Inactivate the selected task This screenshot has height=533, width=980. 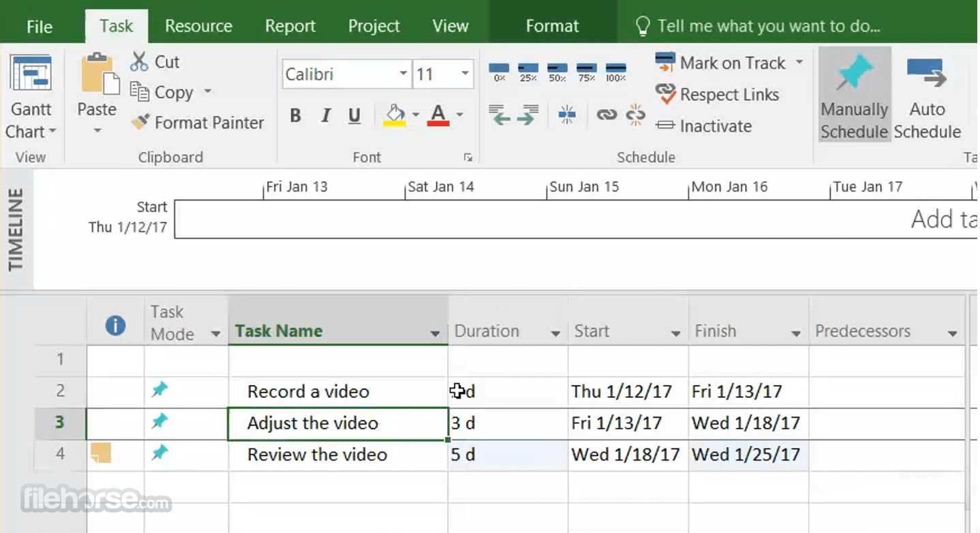pyautogui.click(x=704, y=126)
